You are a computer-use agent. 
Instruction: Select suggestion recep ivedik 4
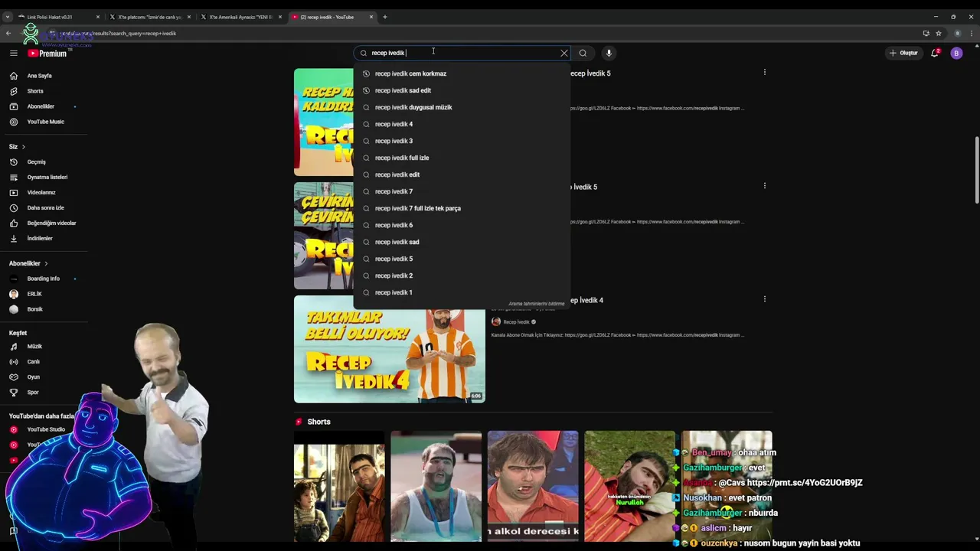point(462,124)
